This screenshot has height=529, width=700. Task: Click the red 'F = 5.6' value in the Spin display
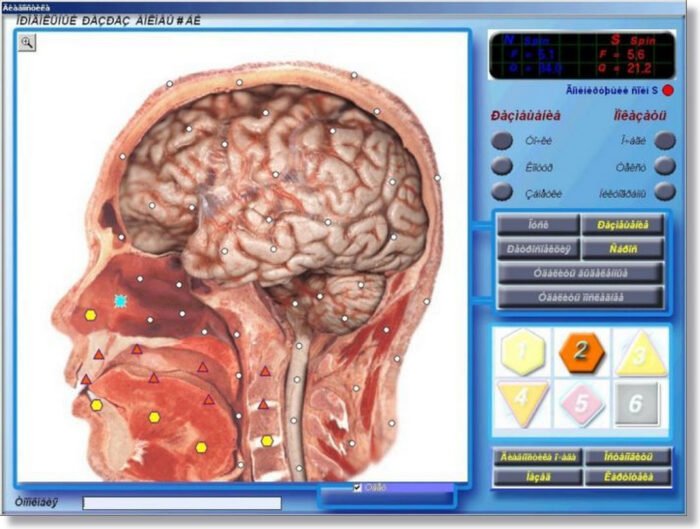click(x=622, y=55)
